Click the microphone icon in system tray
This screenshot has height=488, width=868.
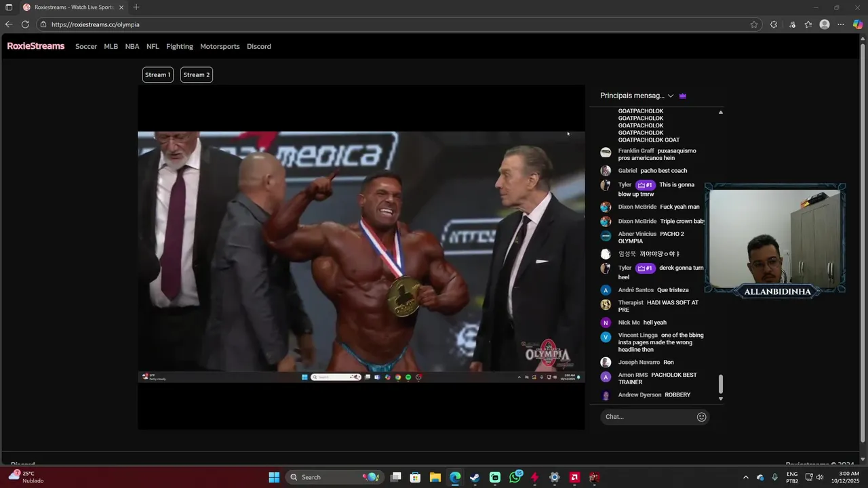774,477
